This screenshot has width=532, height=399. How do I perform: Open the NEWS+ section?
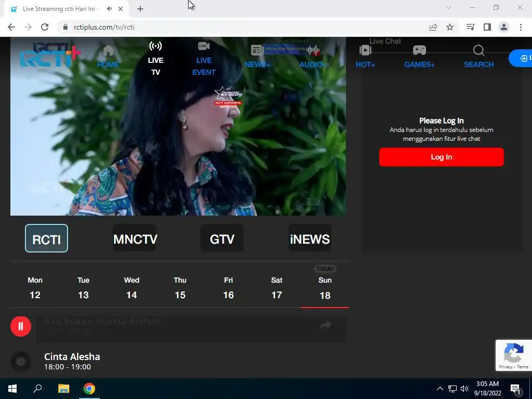click(x=257, y=56)
